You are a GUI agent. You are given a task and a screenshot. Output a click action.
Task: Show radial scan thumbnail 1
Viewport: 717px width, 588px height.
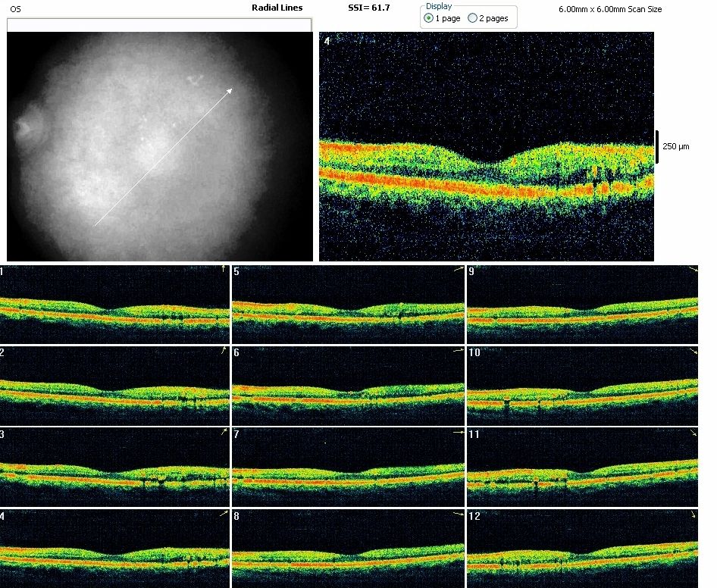[x=114, y=305]
